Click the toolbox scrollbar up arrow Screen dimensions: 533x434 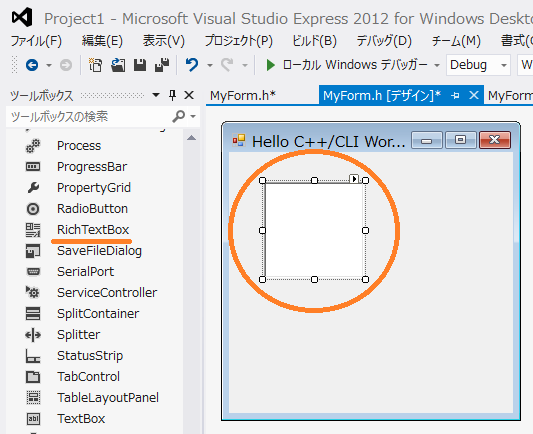coord(191,138)
